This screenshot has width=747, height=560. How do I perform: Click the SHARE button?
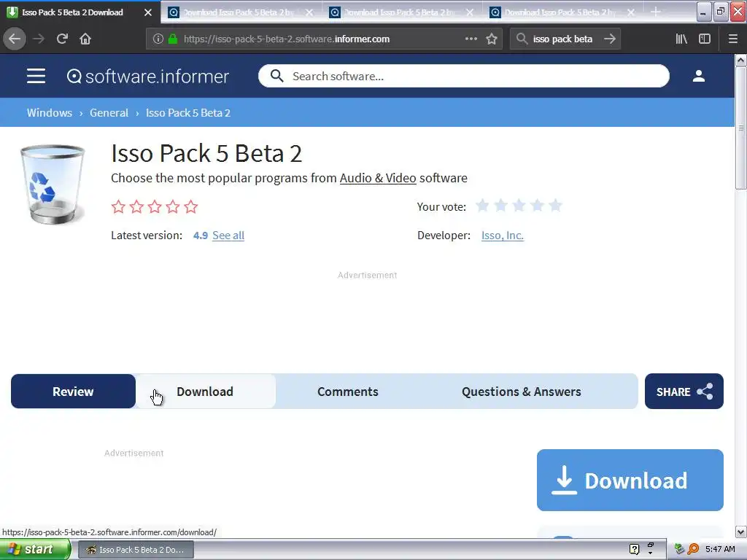[684, 392]
